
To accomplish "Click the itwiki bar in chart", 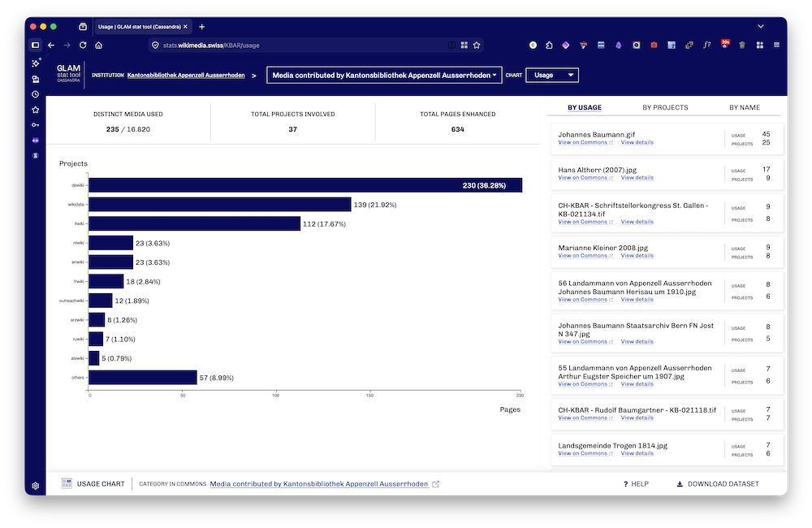I will tap(194, 223).
